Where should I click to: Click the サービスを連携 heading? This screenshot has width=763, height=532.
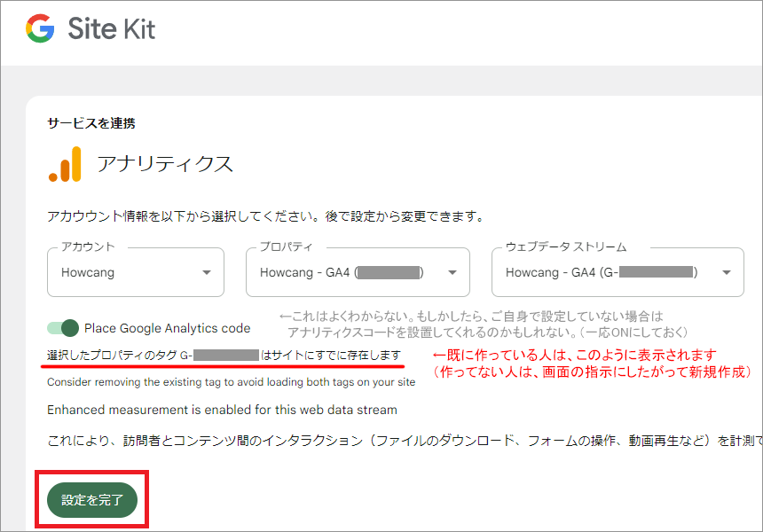(91, 123)
